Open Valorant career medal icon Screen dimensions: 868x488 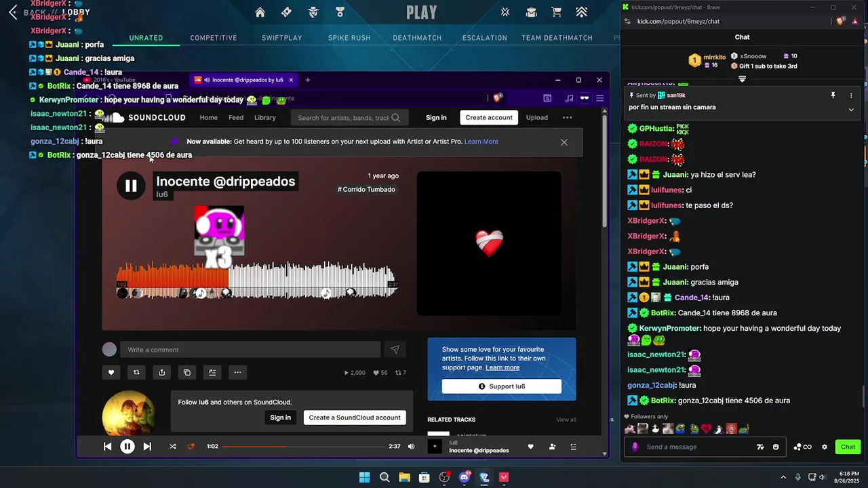click(x=340, y=12)
